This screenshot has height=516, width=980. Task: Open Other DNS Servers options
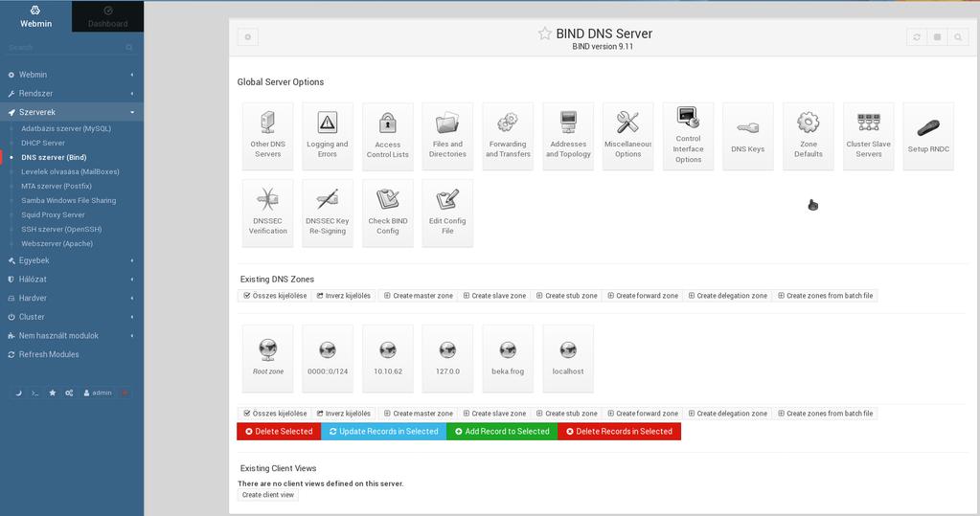coord(267,136)
